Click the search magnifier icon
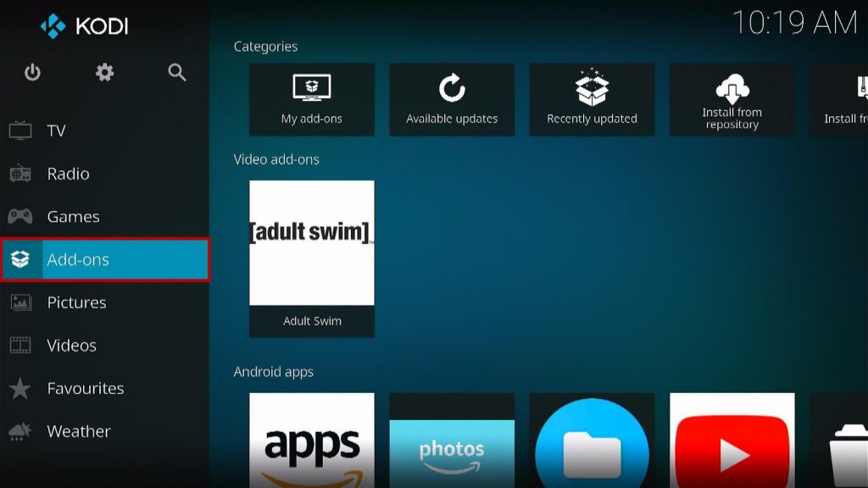 point(177,73)
